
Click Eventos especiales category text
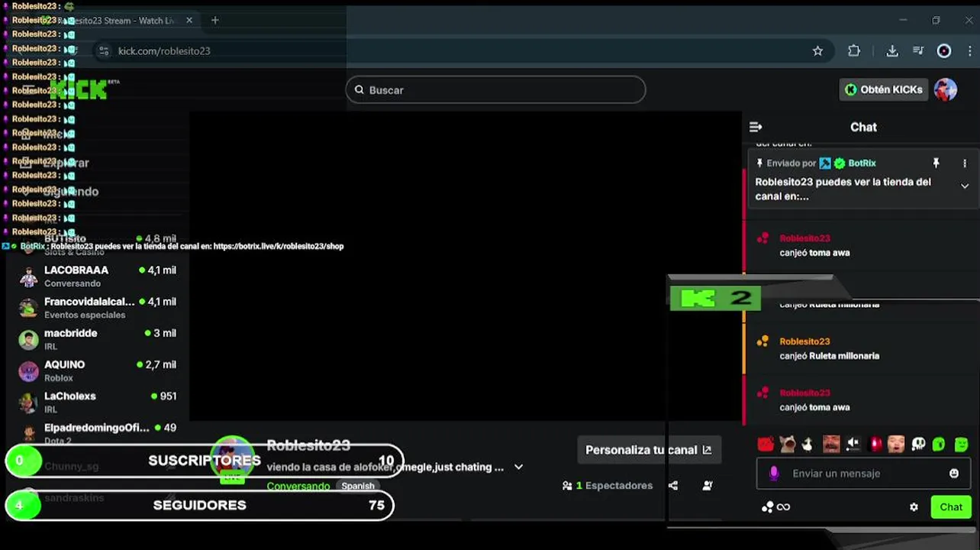click(x=85, y=315)
